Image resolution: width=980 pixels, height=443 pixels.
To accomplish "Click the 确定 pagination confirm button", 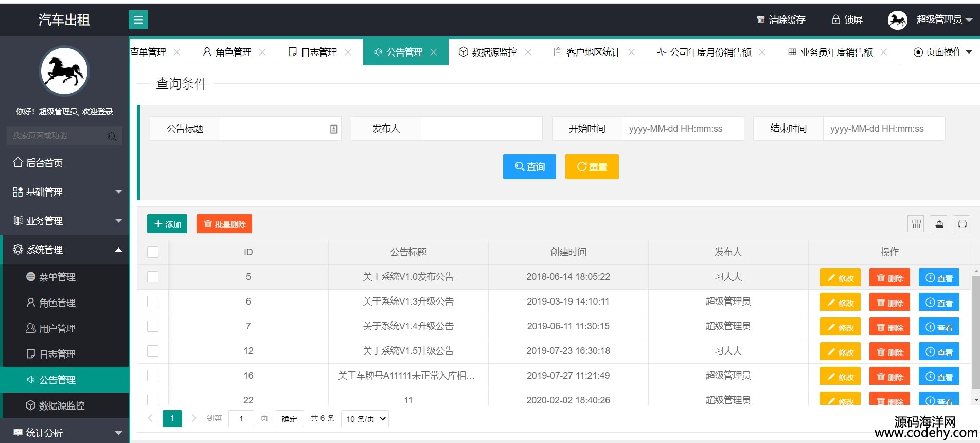I will point(289,419).
